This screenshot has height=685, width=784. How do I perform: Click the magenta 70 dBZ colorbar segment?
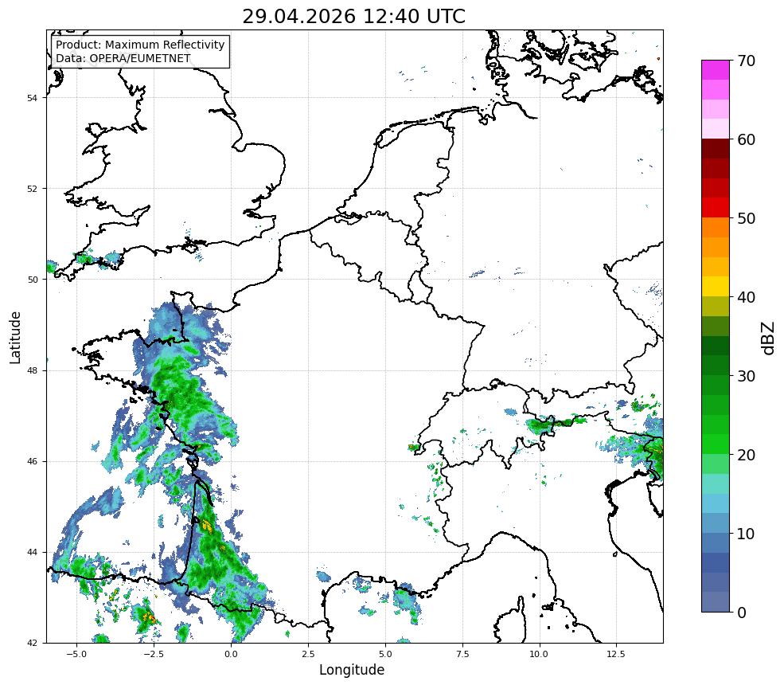click(x=716, y=70)
